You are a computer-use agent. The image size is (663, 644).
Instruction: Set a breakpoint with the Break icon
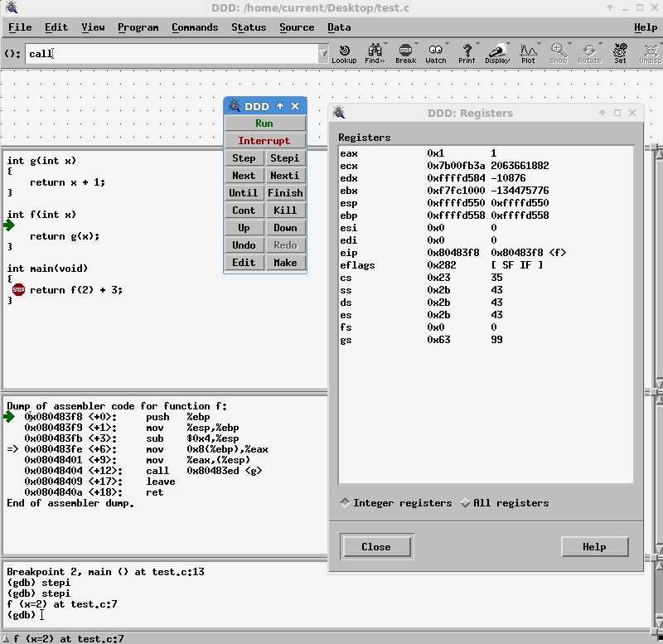(405, 54)
